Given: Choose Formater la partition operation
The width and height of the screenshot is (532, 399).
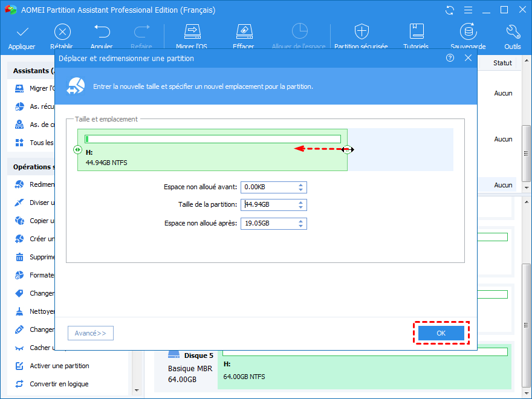Looking at the screenshot, I should (x=34, y=275).
